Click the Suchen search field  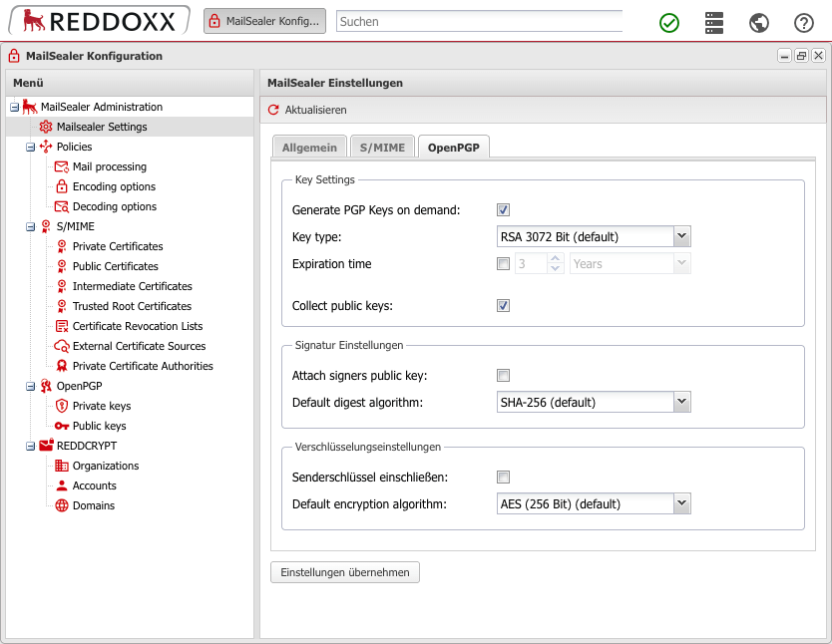coord(479,21)
